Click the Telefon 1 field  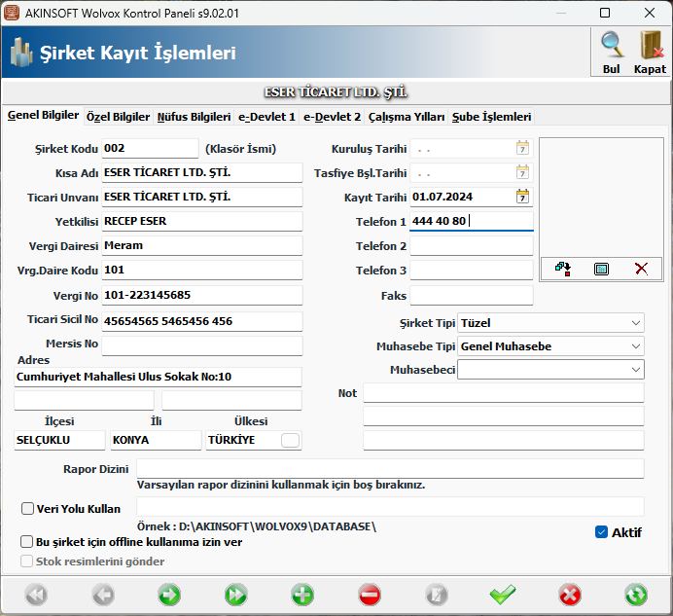click(x=472, y=221)
